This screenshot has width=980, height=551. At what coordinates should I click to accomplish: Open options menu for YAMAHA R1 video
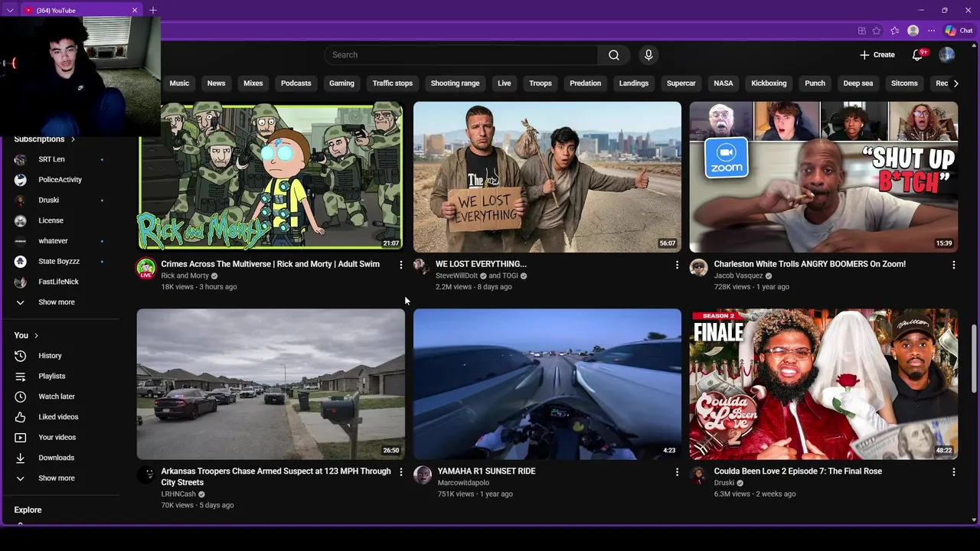(677, 472)
